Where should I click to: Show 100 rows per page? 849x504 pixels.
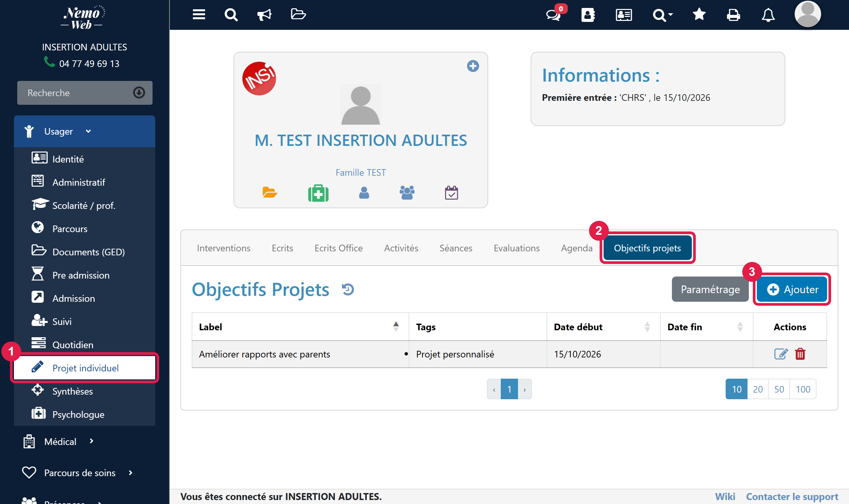(803, 389)
